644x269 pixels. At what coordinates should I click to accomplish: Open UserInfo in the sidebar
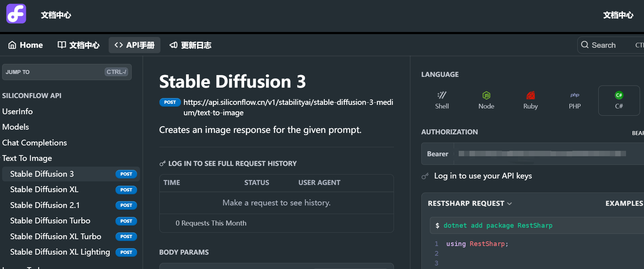17,111
